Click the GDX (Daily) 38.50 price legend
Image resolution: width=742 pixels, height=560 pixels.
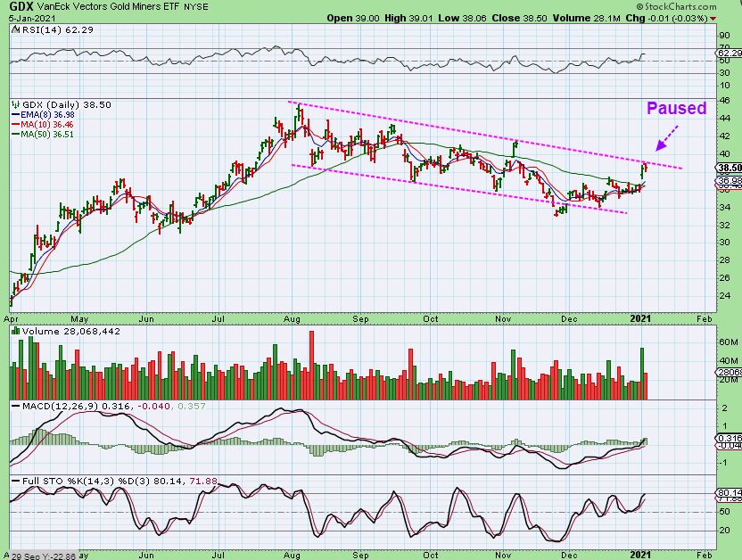click(67, 105)
